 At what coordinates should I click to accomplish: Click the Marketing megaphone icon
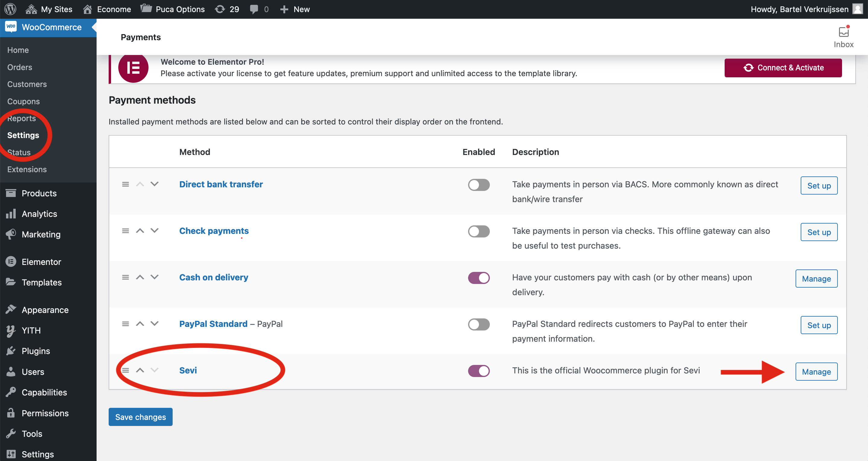click(x=11, y=234)
